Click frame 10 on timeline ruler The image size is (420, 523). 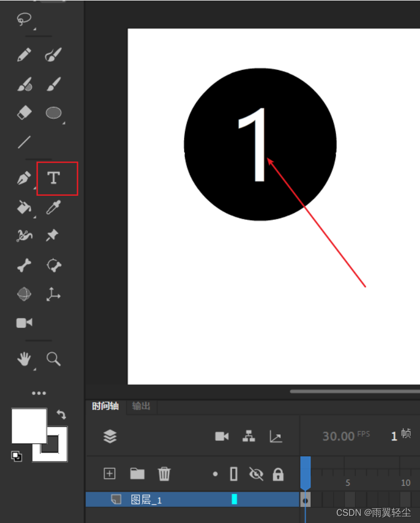coord(405,483)
